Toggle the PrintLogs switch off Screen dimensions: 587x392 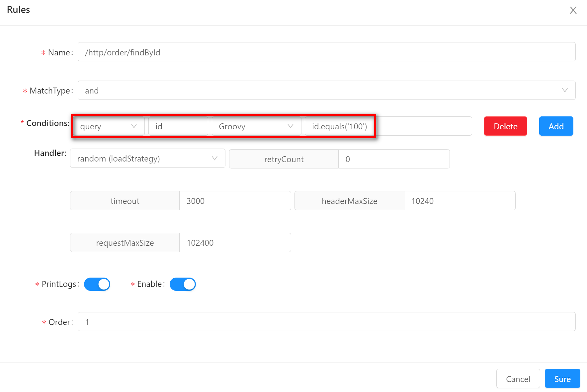pos(97,284)
